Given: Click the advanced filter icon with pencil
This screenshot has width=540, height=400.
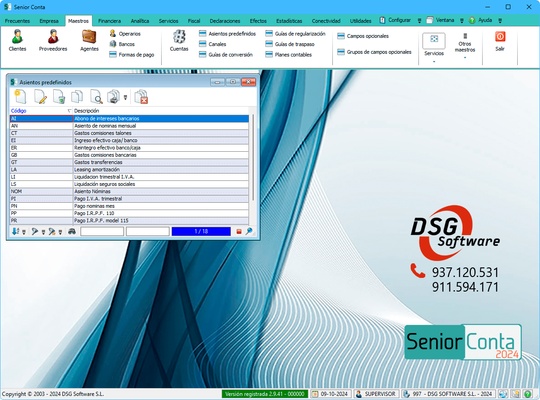Looking at the screenshot, I should click(x=52, y=232).
